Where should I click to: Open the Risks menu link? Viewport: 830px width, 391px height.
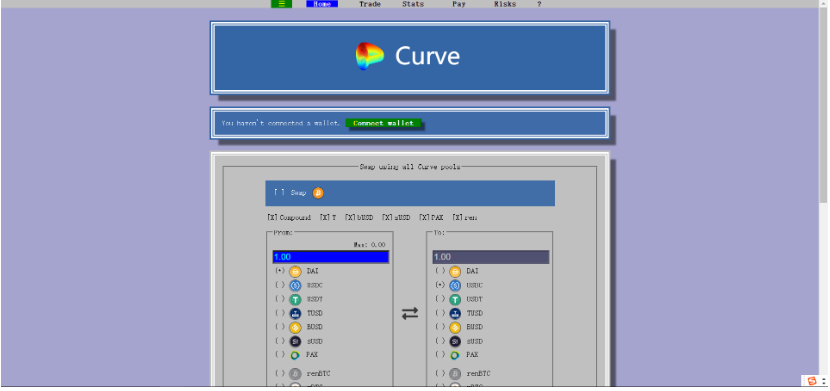pos(505,4)
